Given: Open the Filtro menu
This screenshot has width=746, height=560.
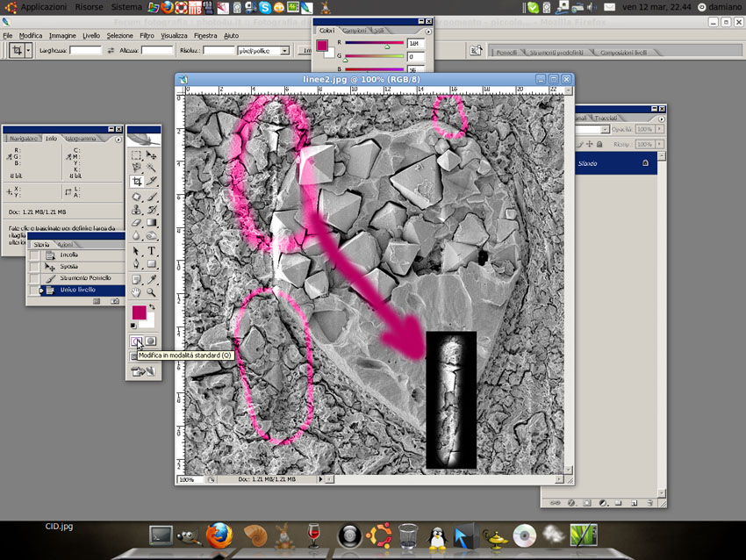Looking at the screenshot, I should click(x=147, y=36).
